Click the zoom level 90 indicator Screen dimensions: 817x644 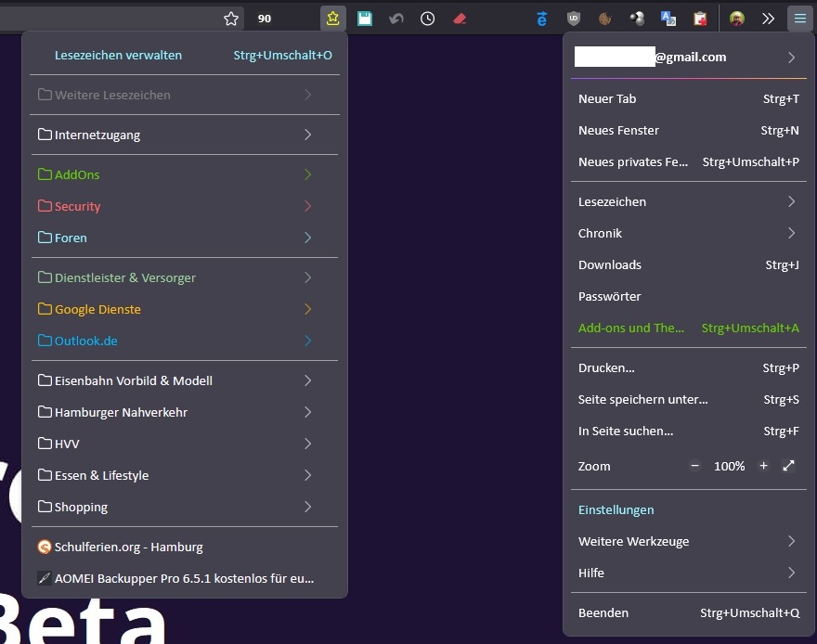tap(265, 19)
